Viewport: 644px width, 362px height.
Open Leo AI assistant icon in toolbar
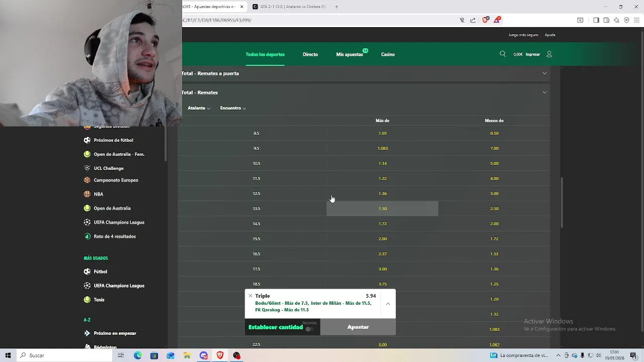point(616,20)
